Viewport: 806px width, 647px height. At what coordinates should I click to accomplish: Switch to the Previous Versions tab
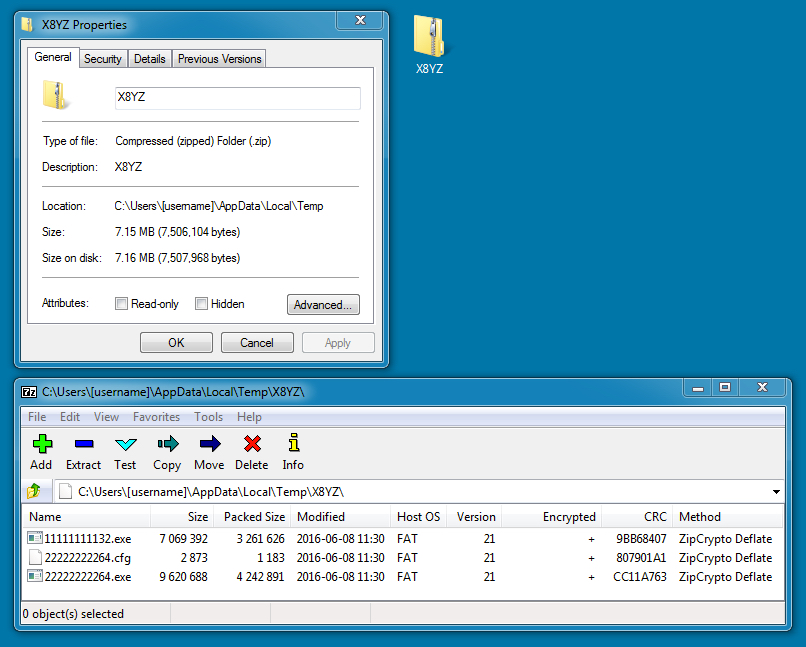pos(219,59)
